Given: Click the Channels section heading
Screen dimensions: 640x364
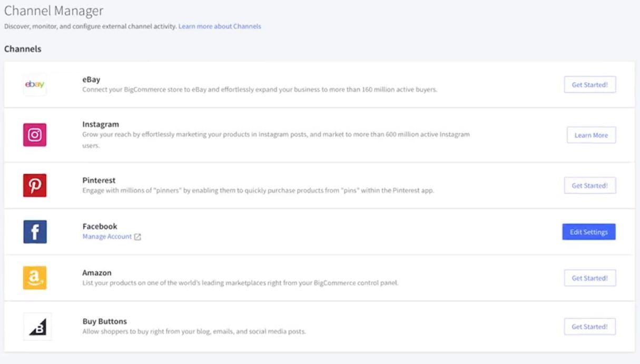Looking at the screenshot, I should (23, 49).
